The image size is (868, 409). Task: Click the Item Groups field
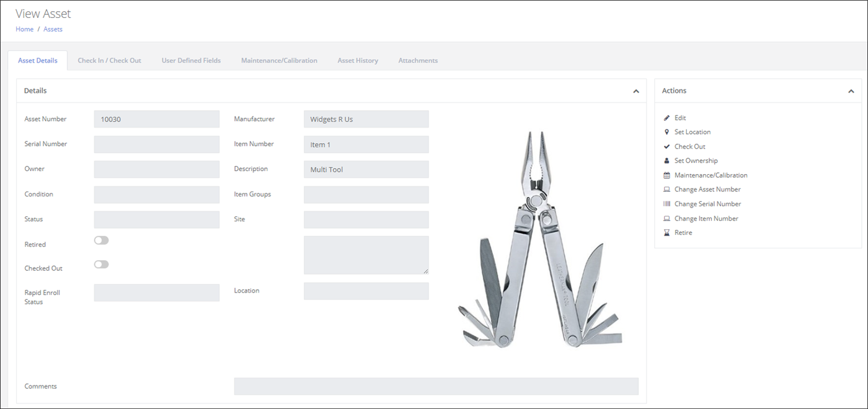(x=366, y=195)
